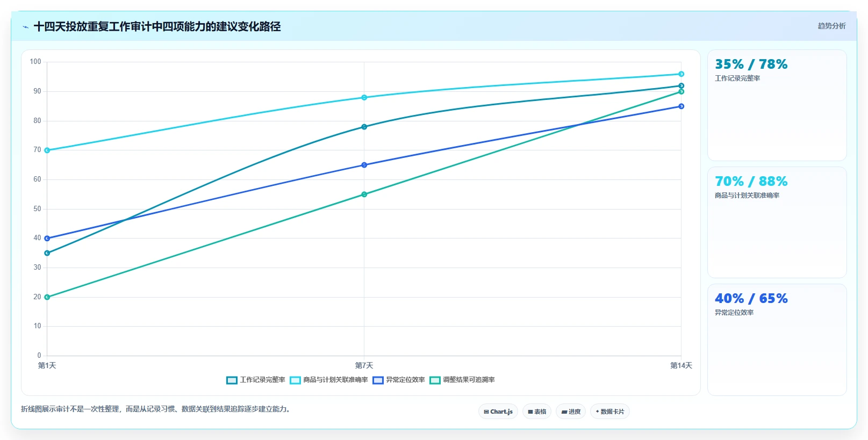Click the footnote text starting with 折线图展示审计
The image size is (868, 440).
pos(157,409)
